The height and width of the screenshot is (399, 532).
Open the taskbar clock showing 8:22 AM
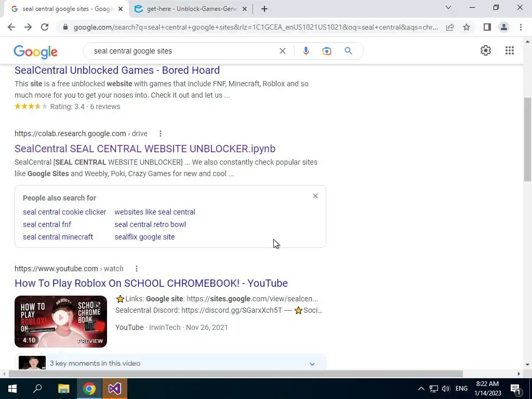487,389
